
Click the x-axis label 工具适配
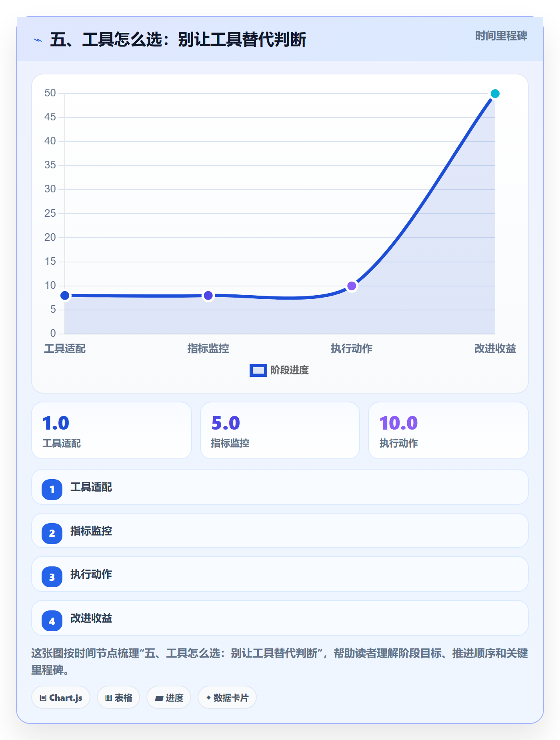[x=65, y=349]
